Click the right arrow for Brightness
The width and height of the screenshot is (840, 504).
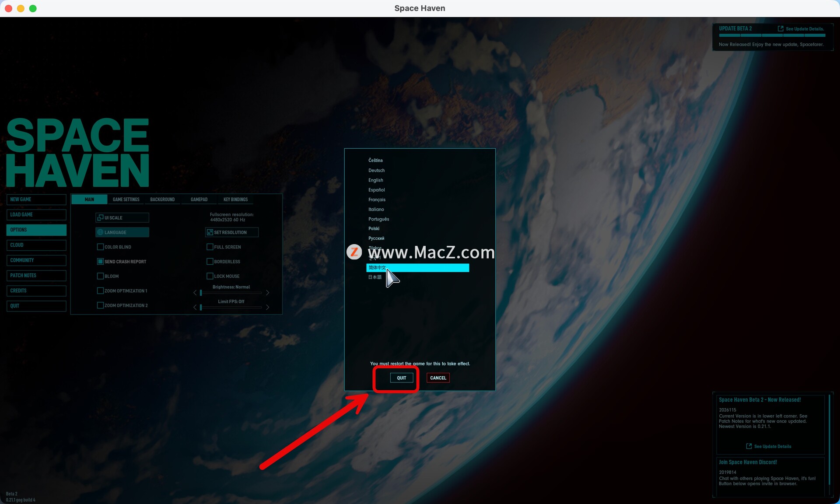point(267,293)
